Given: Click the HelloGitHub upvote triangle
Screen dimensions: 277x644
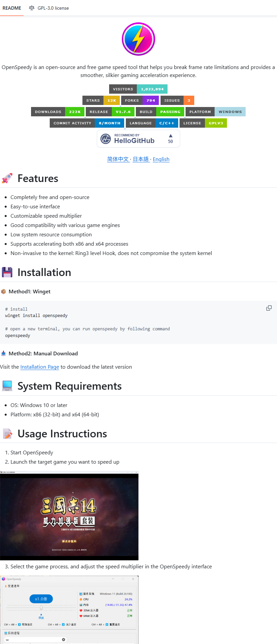Looking at the screenshot, I should 171,136.
